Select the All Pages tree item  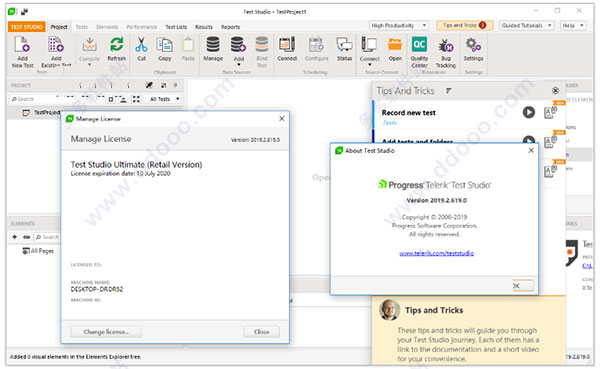pyautogui.click(x=38, y=251)
